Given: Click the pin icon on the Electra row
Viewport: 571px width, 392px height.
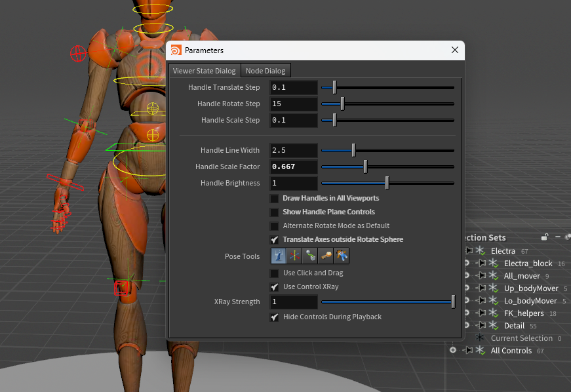Looking at the screenshot, I should (x=469, y=250).
